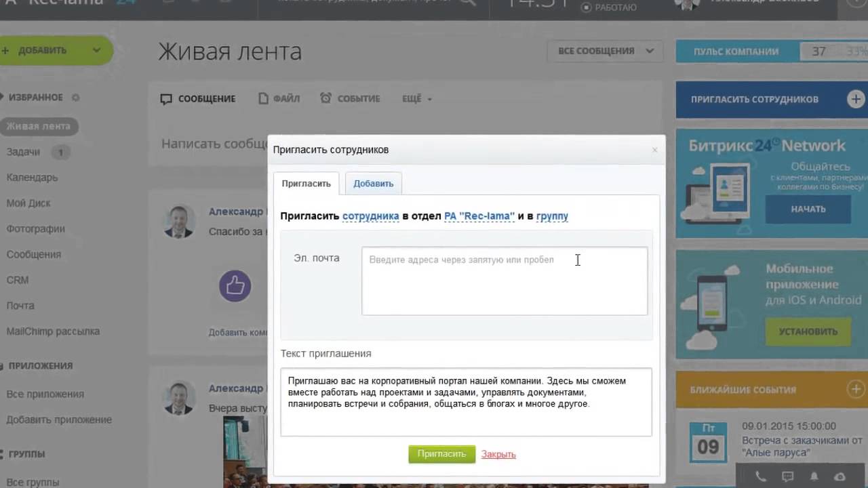
Task: Open MailChimp рассылка in sidebar
Action: (x=53, y=331)
